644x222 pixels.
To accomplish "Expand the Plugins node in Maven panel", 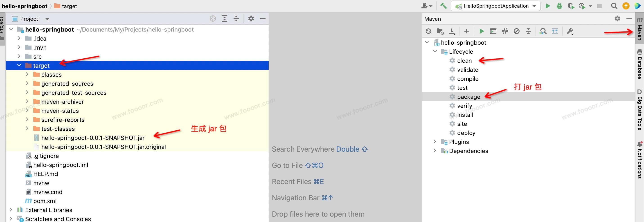I will tap(435, 142).
